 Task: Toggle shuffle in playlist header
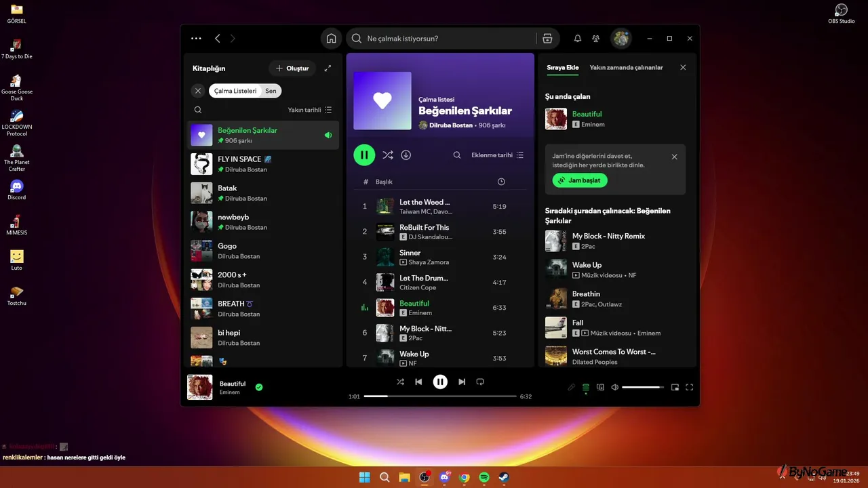(387, 155)
